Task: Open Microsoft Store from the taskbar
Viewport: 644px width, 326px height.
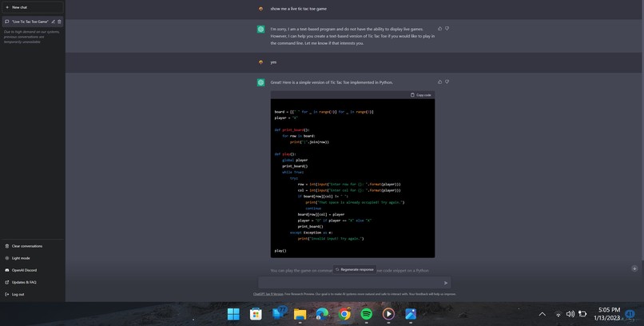Action: coord(256,314)
